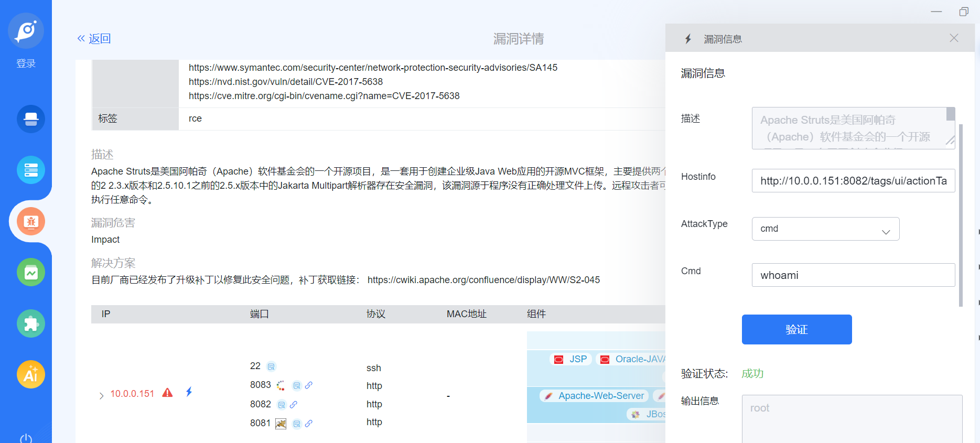
Task: Open the AttackType dropdown showing cmd
Action: [x=826, y=229]
